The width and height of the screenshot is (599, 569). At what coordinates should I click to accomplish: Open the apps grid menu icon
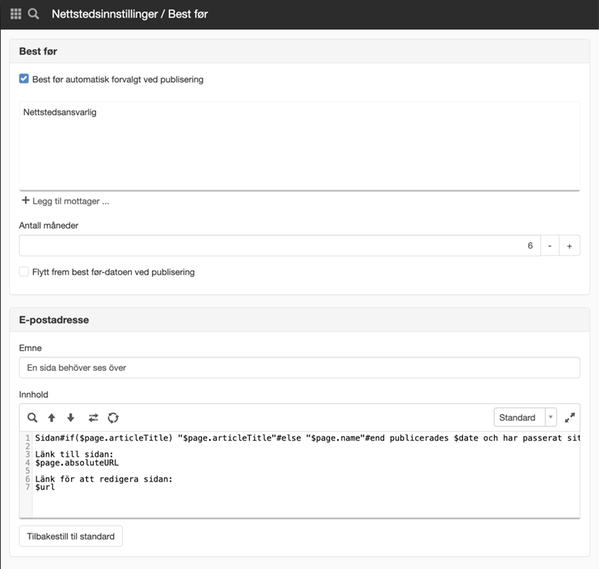point(16,14)
